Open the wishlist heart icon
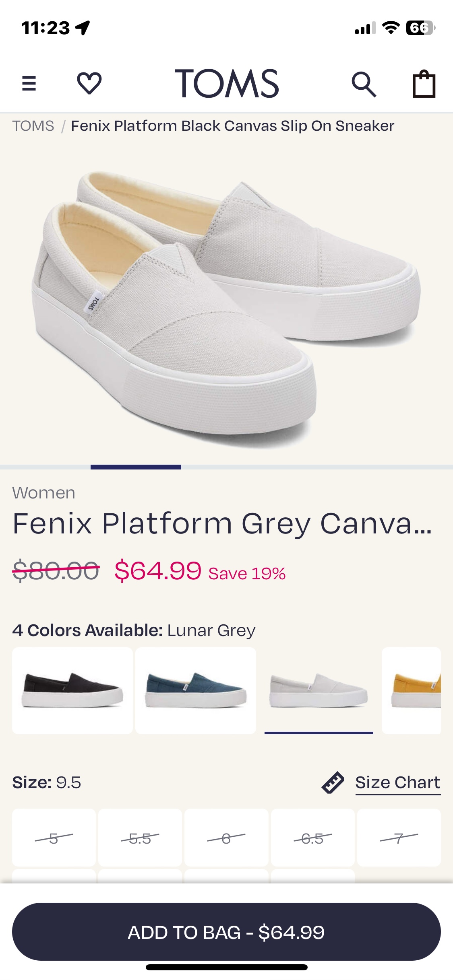Viewport: 453px width, 980px height. click(x=89, y=83)
